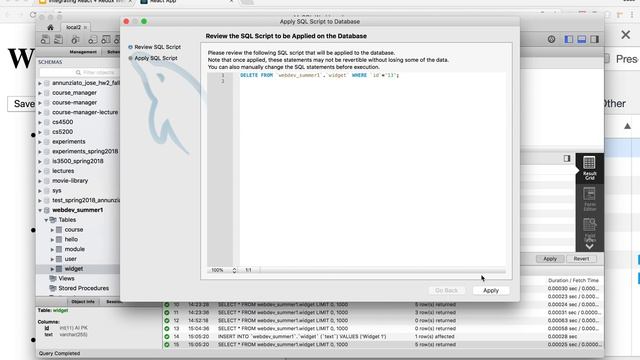640x360 pixels.
Task: Apply the SQL script in the dialog
Action: click(491, 291)
